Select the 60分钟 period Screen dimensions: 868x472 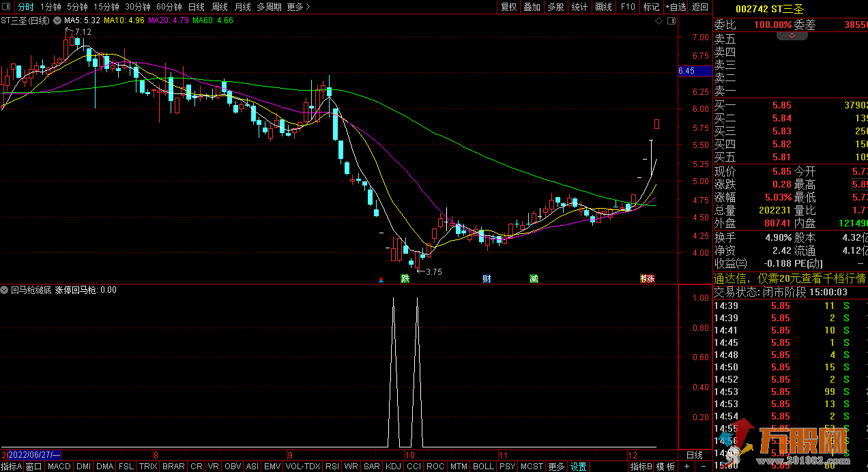169,7
